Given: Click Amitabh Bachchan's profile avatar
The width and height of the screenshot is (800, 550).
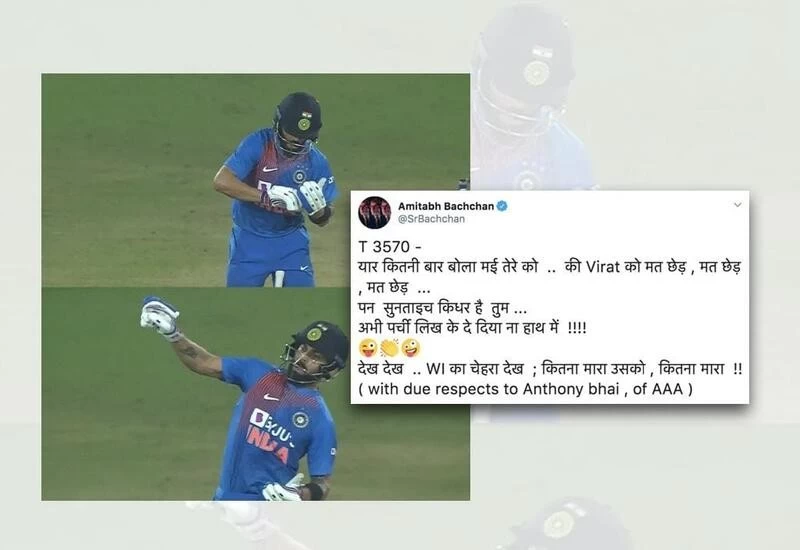Looking at the screenshot, I should point(374,212).
